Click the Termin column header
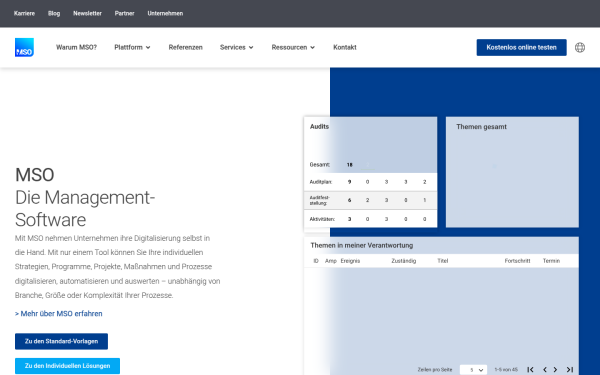 [x=551, y=261]
